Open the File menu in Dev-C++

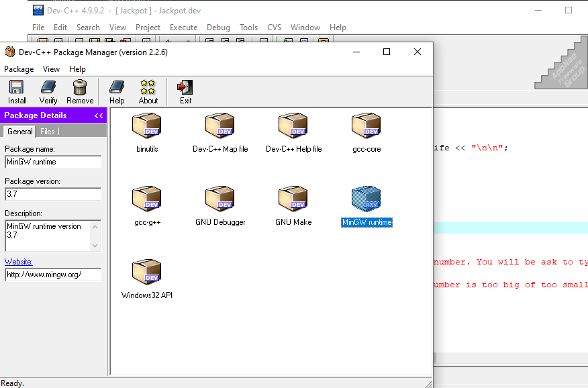(x=38, y=28)
